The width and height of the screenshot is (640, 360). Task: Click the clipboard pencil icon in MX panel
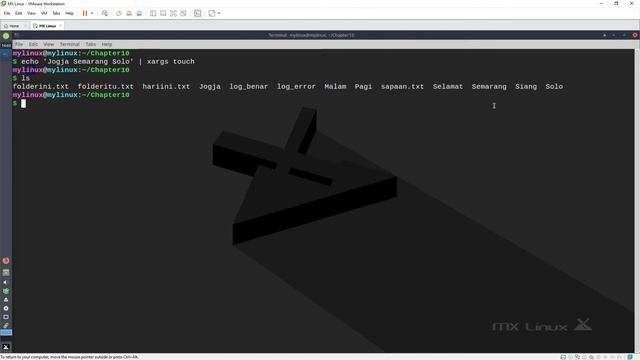pos(6,325)
